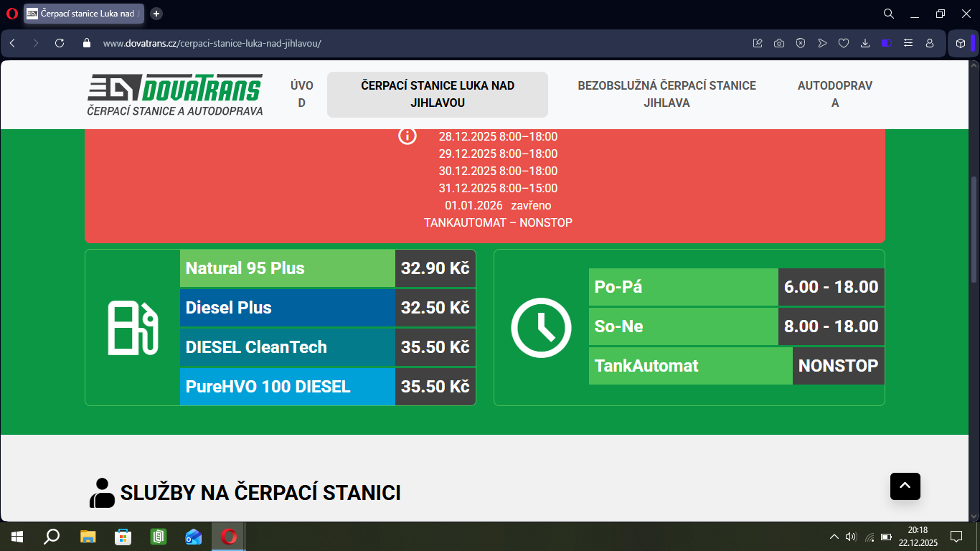Click the Po-Pá hours label

(x=618, y=287)
